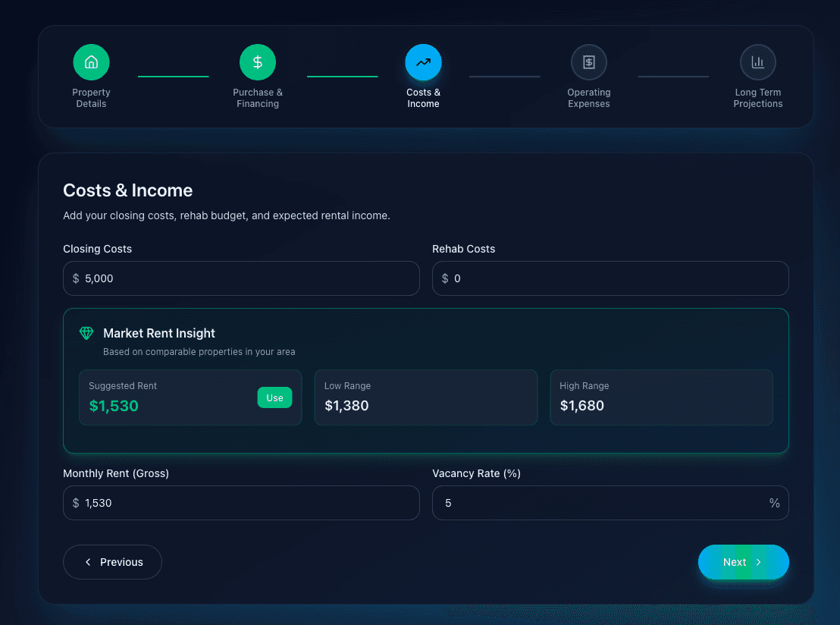840x625 pixels.
Task: Select the 'Operating Expenses' step label text
Action: coord(589,98)
